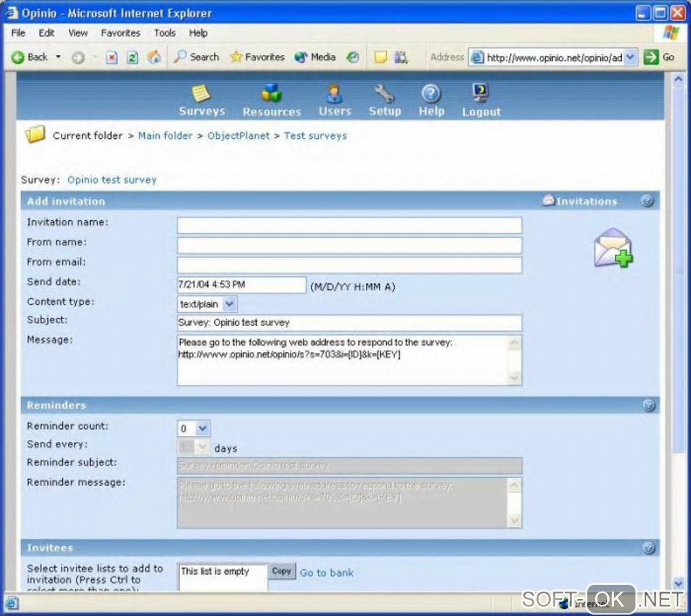The width and height of the screenshot is (691, 616).
Task: Expand the Content type dropdown
Action: pos(229,304)
